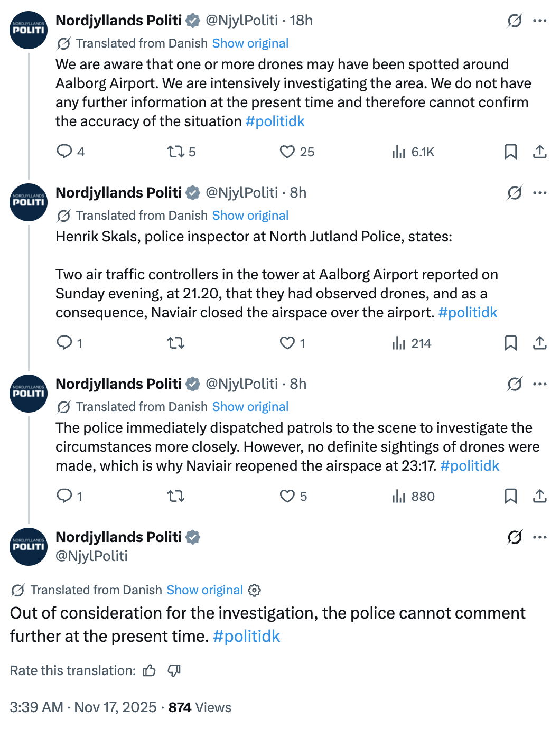Open more menu on Henrik Skals tweet
This screenshot has width=560, height=729.
[539, 193]
